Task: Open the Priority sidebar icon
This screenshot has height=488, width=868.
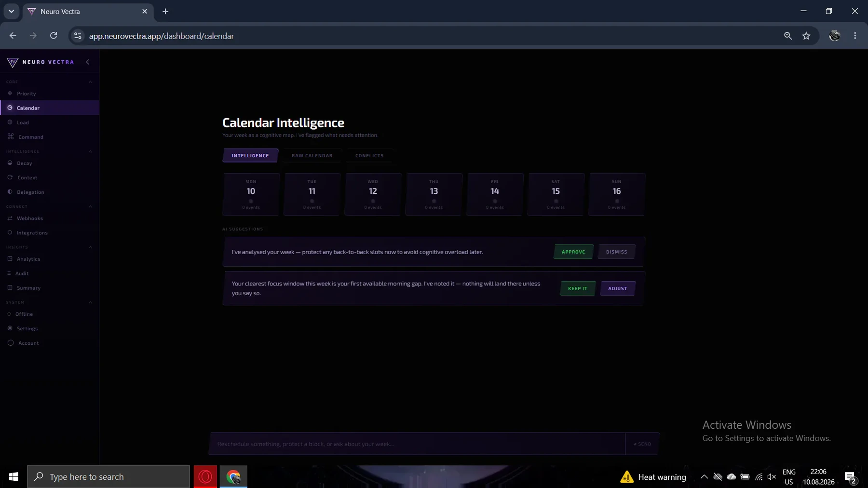Action: 10,93
